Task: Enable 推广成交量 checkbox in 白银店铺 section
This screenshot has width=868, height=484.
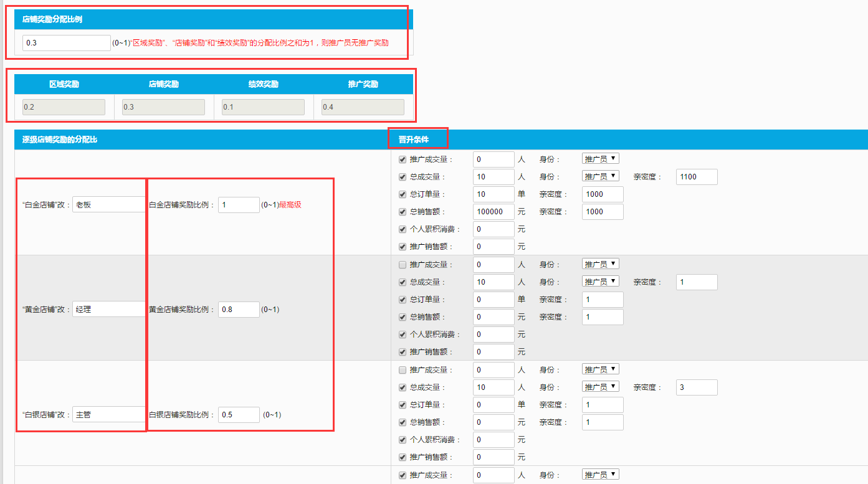Action: pyautogui.click(x=403, y=370)
